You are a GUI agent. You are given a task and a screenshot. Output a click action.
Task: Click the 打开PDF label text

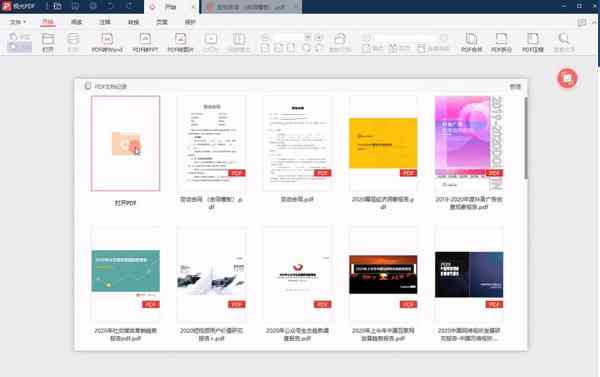pyautogui.click(x=126, y=203)
